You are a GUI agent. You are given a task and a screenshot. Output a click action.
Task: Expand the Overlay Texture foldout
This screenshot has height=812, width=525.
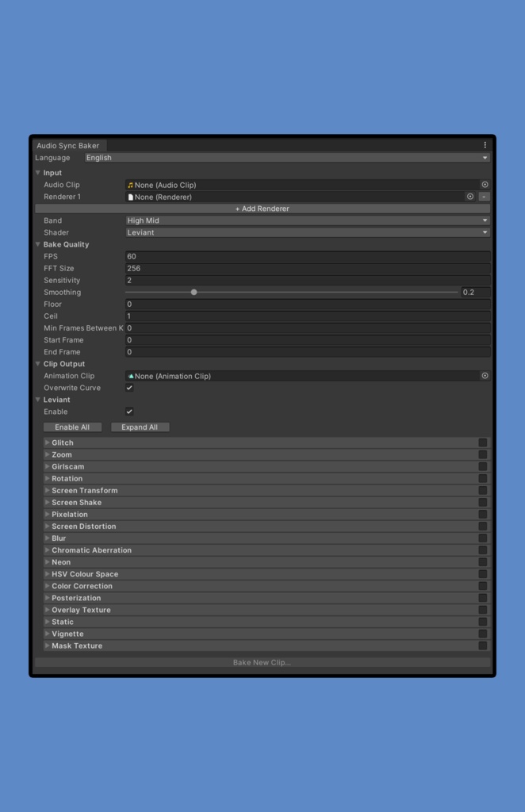(x=47, y=610)
